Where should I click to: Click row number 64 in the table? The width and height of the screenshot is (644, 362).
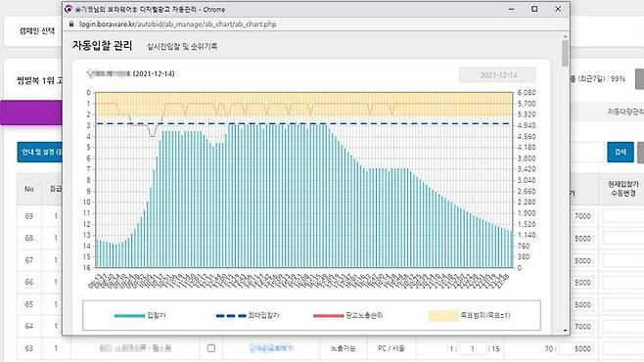28,327
